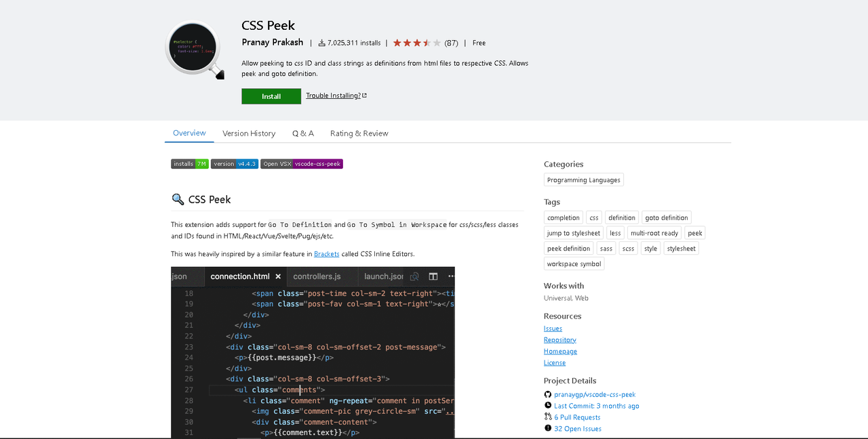Select the Programming Languages category
The height and width of the screenshot is (439, 868).
[584, 180]
